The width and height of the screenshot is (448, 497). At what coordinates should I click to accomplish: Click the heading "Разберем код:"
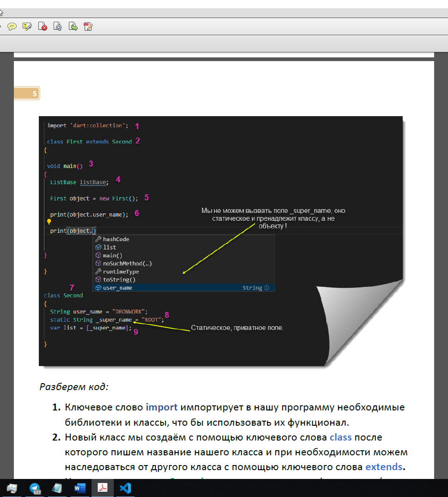pyautogui.click(x=74, y=386)
